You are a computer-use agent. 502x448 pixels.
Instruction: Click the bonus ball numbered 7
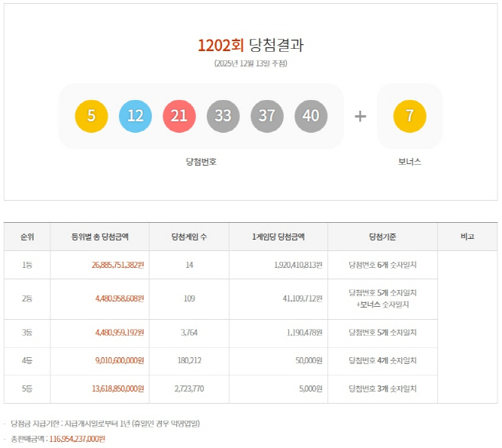[410, 116]
